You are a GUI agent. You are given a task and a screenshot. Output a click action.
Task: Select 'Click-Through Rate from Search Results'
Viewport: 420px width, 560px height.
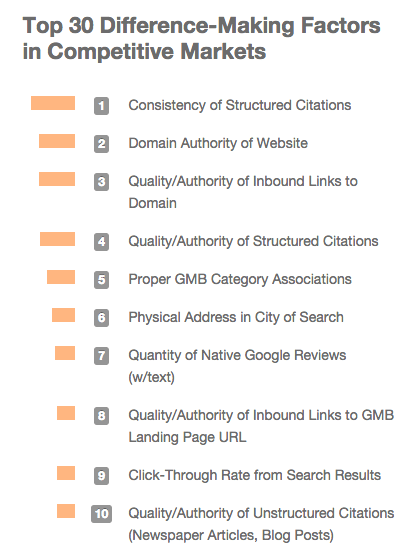(x=255, y=475)
